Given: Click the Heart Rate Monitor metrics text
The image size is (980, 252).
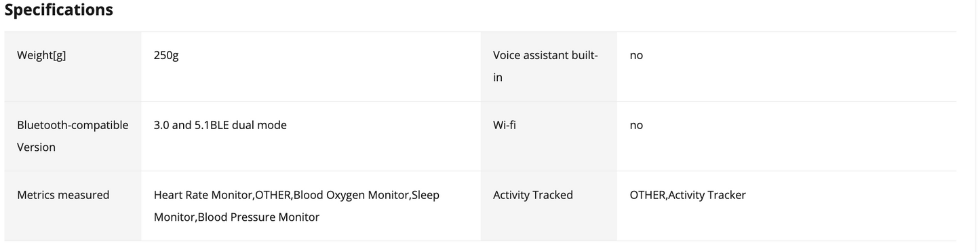Looking at the screenshot, I should (x=203, y=195).
